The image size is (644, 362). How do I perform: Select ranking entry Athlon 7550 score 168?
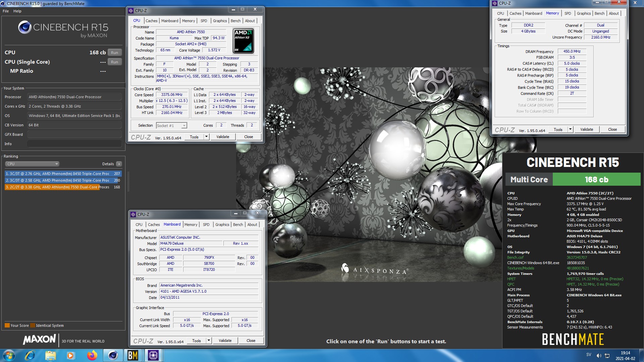pos(63,187)
